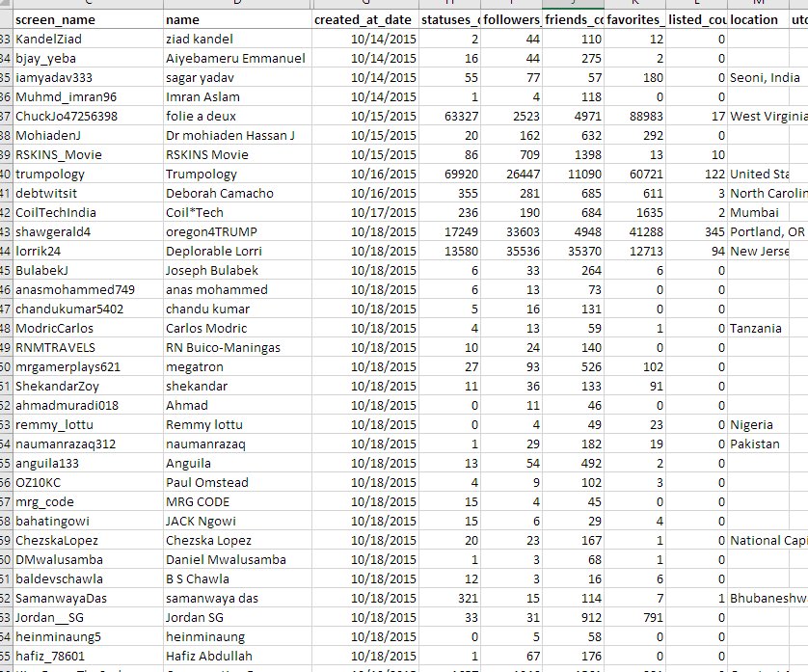
Task: Click cell ChuckJo47256398
Action: point(88,116)
